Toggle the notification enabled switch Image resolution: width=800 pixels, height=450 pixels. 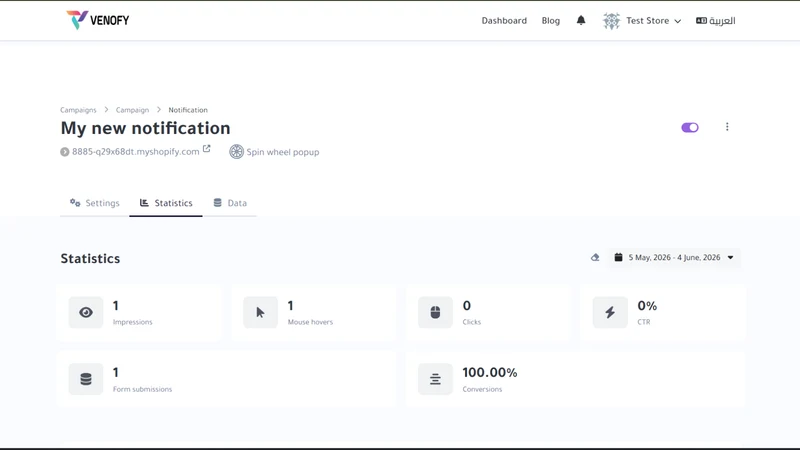pyautogui.click(x=690, y=128)
